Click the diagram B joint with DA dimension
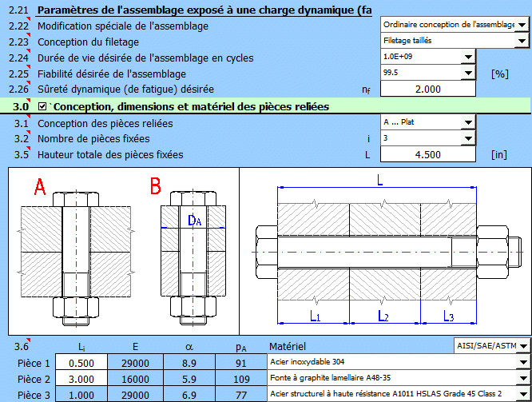Screen dimensions: 532x402 193,251
